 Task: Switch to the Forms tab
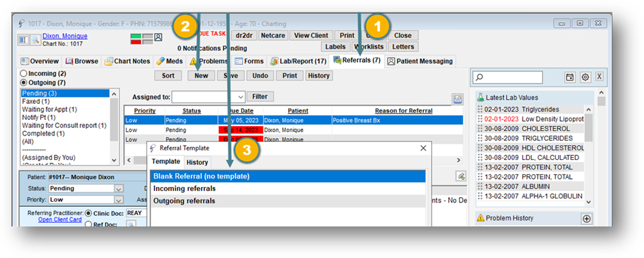pyautogui.click(x=249, y=61)
